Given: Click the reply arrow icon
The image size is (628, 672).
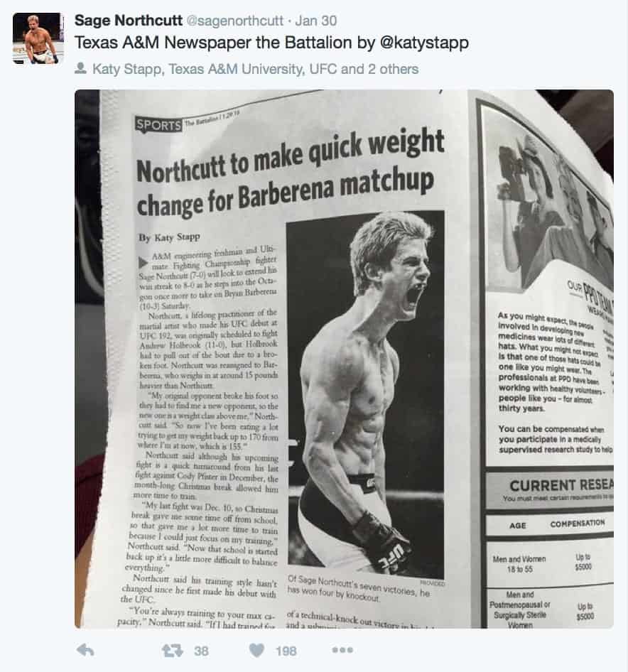Looking at the screenshot, I should coord(85,651).
